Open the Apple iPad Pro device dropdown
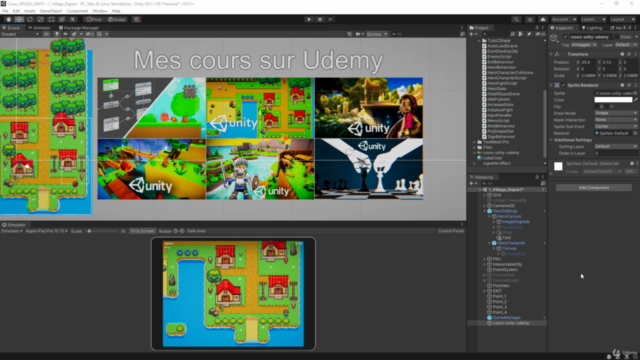The height and width of the screenshot is (360, 640). [x=47, y=231]
